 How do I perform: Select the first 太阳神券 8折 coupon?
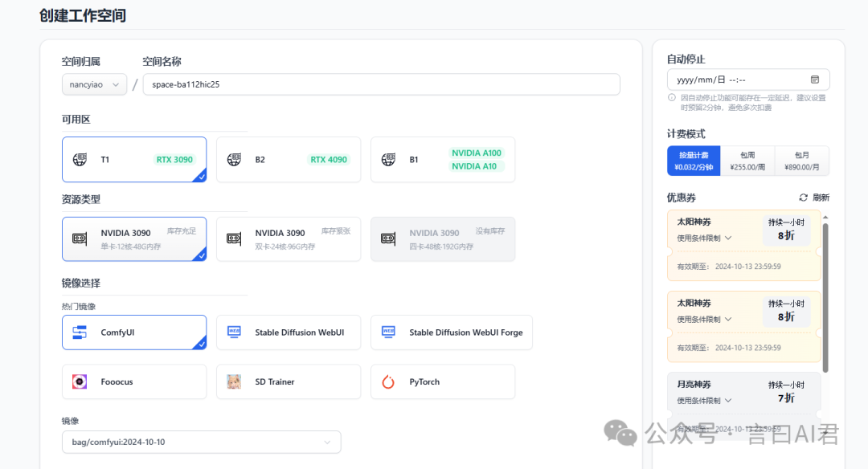[x=744, y=245]
